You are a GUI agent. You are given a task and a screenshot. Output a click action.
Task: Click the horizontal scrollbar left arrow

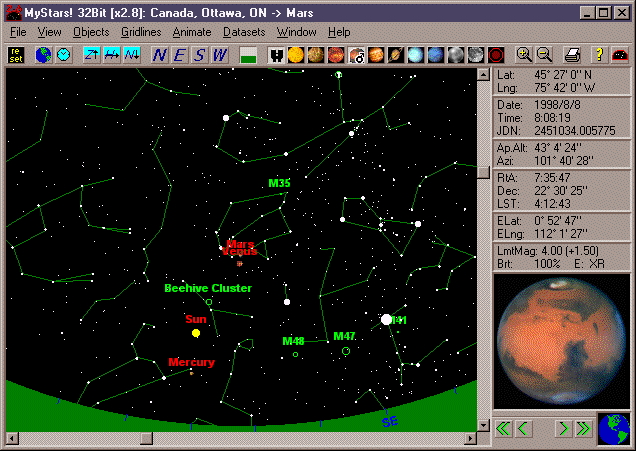(x=12, y=438)
